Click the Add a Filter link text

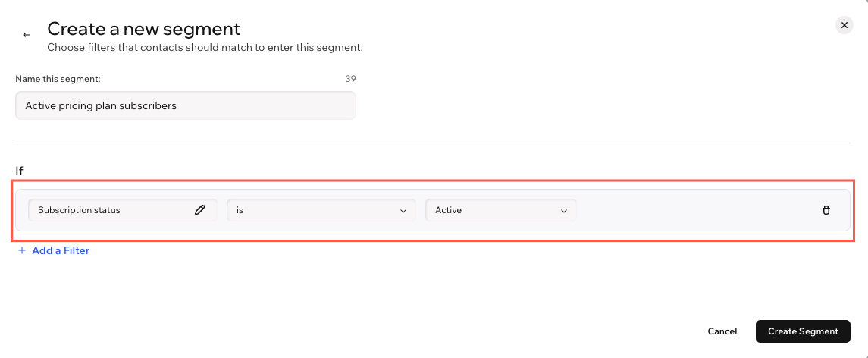point(61,250)
